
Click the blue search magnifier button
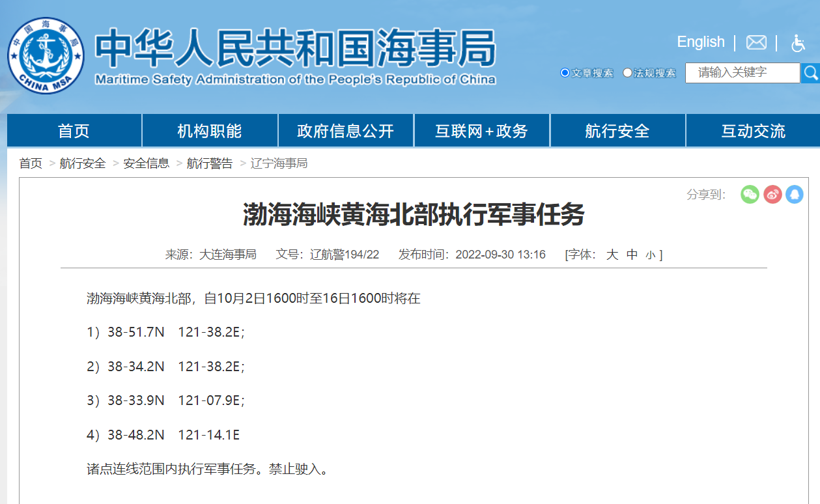[810, 73]
